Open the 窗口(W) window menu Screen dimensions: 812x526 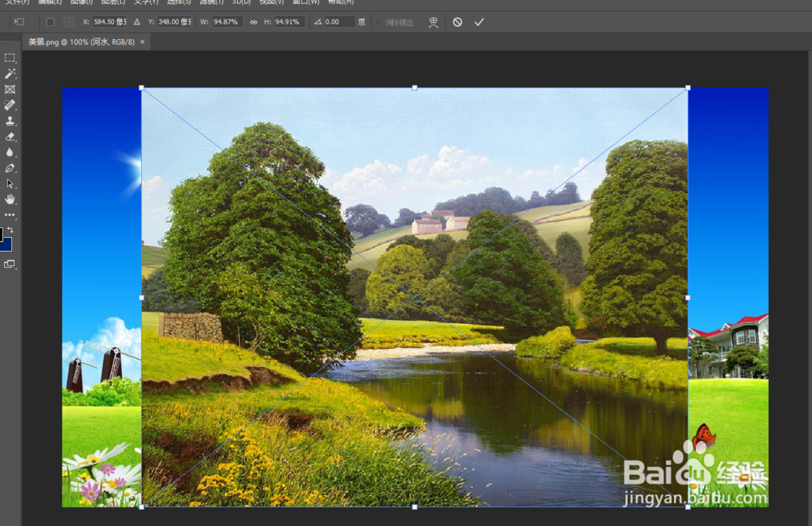tap(305, 2)
